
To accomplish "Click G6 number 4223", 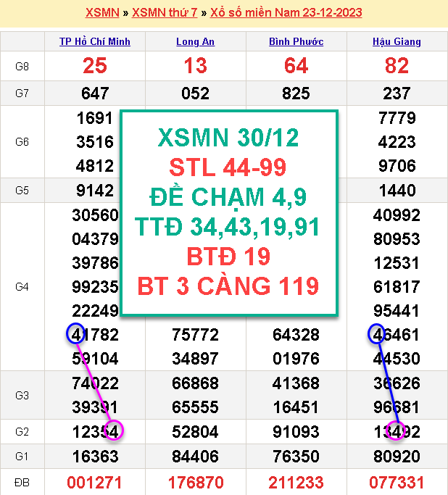I will [x=397, y=142].
